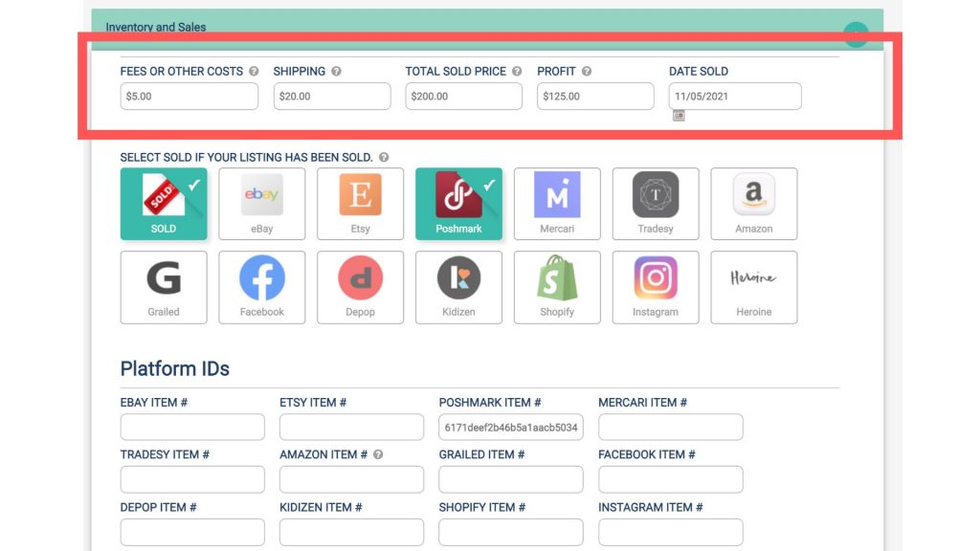Focus the Poshmark Item # field
980x551 pixels.
tap(511, 428)
